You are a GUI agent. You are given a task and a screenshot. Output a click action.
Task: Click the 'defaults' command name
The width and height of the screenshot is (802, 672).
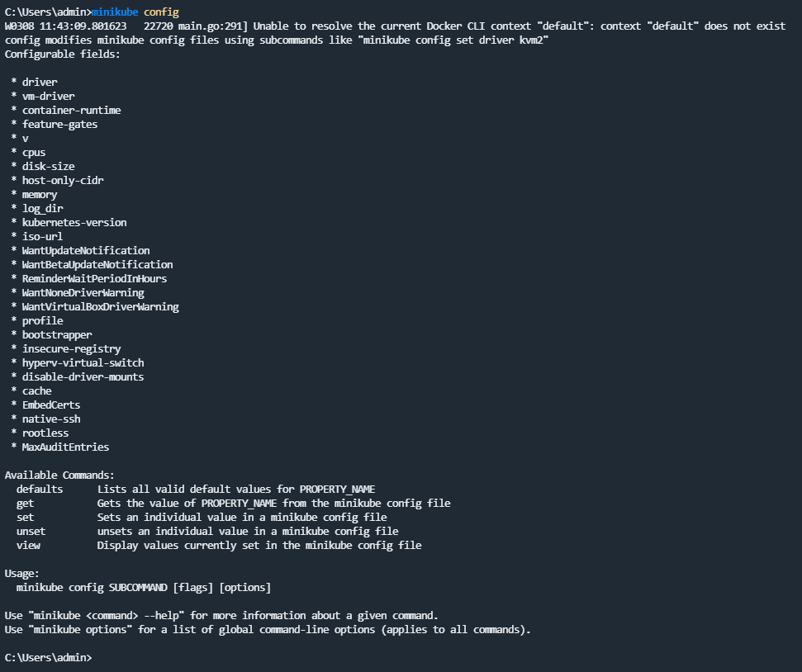(x=40, y=489)
